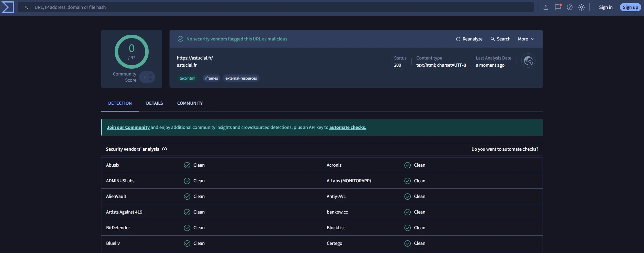Open the Join our Community link
The image size is (644, 253).
point(128,128)
